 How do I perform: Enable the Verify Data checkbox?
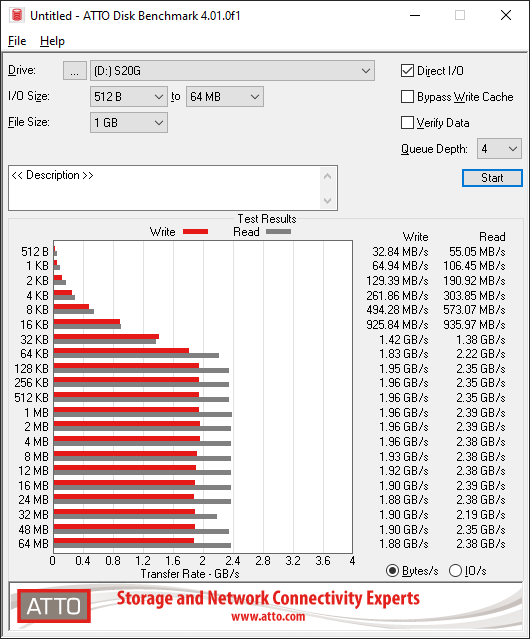407,123
